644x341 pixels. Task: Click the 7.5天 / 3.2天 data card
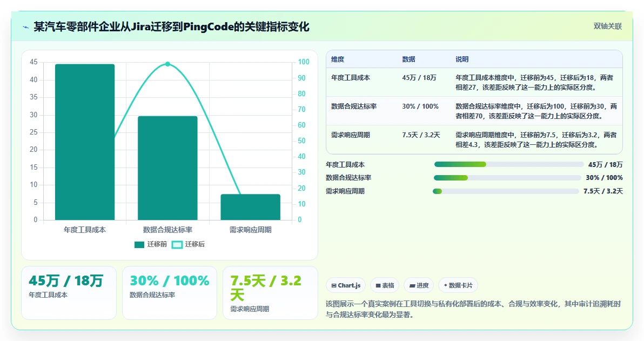270,293
